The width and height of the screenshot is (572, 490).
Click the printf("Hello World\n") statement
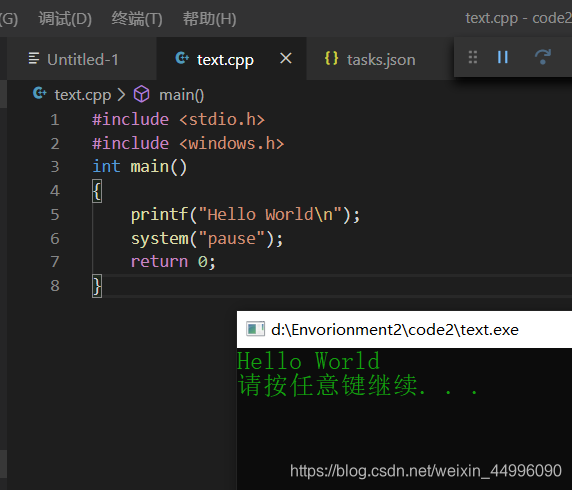point(246,215)
